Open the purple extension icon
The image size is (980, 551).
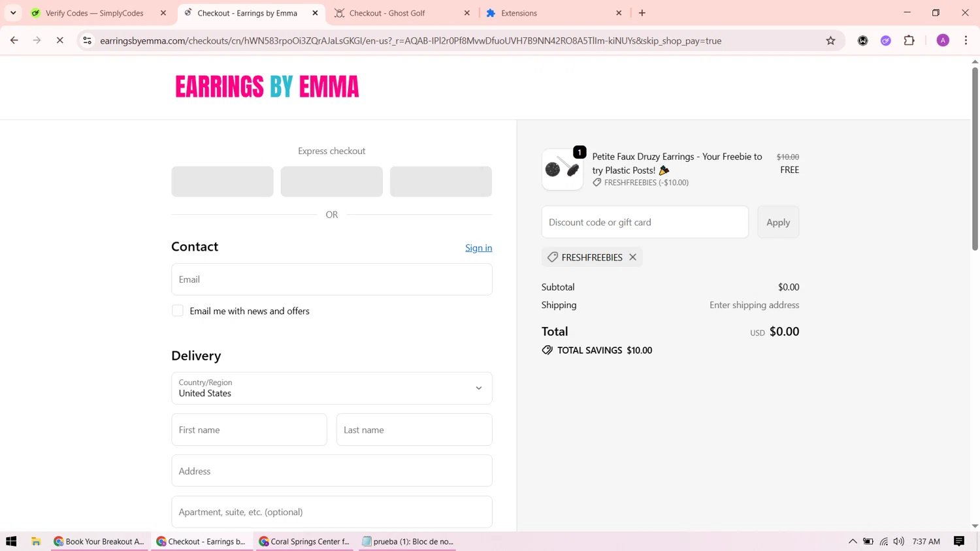886,40
